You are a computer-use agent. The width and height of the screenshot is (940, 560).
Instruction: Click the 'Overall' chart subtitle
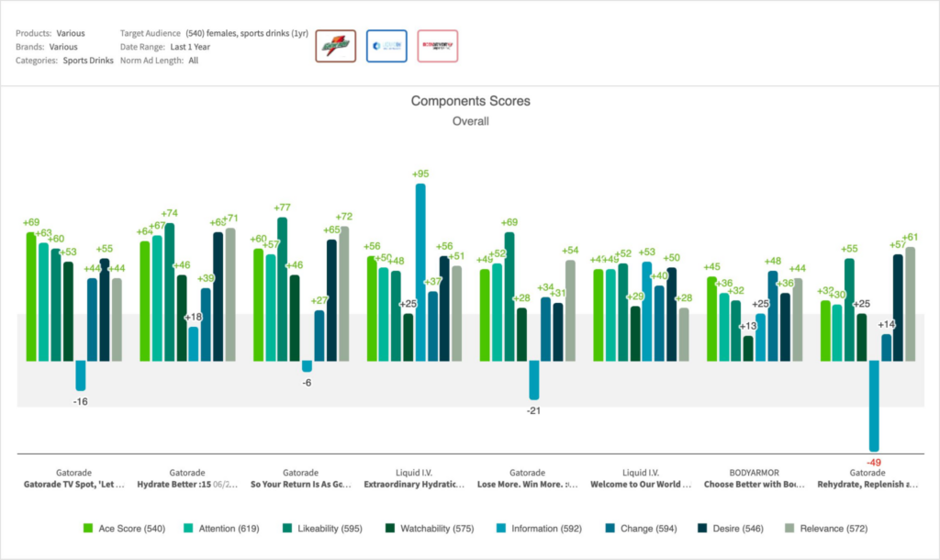471,121
